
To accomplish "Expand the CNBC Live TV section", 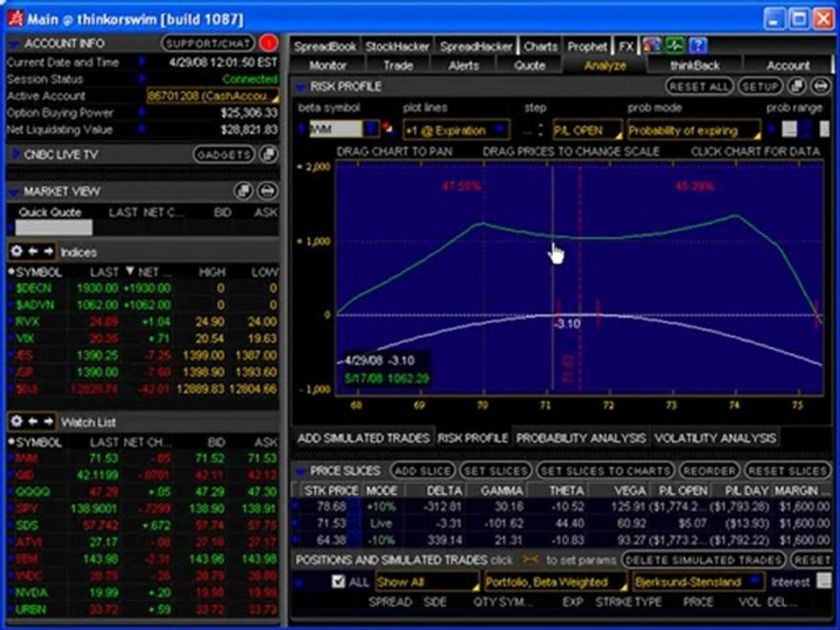I will point(16,154).
